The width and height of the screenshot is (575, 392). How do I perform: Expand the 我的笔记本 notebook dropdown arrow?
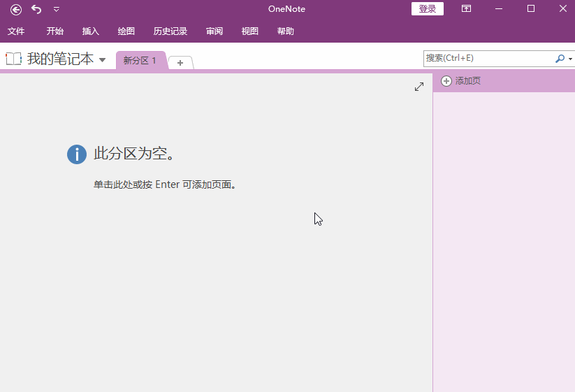(x=102, y=60)
